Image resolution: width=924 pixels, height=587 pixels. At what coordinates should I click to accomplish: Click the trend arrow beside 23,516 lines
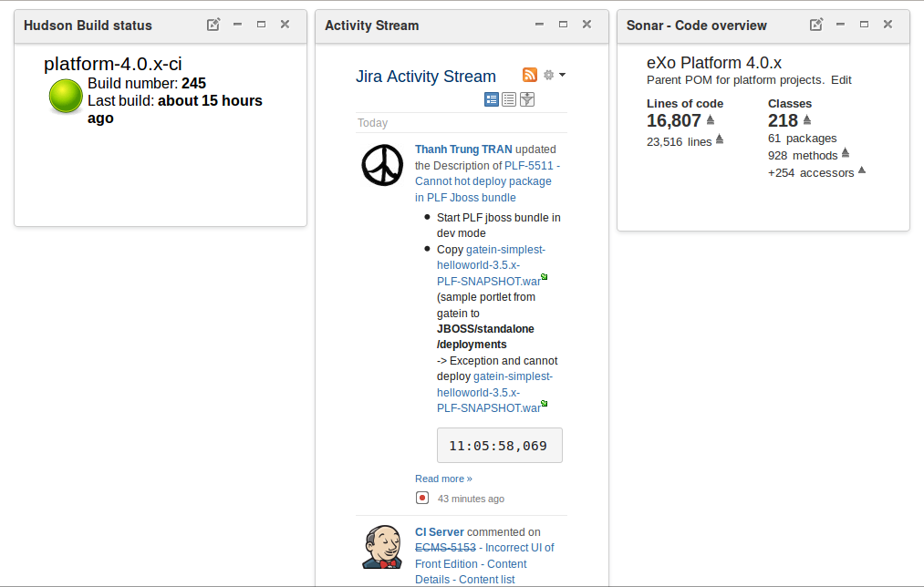[720, 139]
